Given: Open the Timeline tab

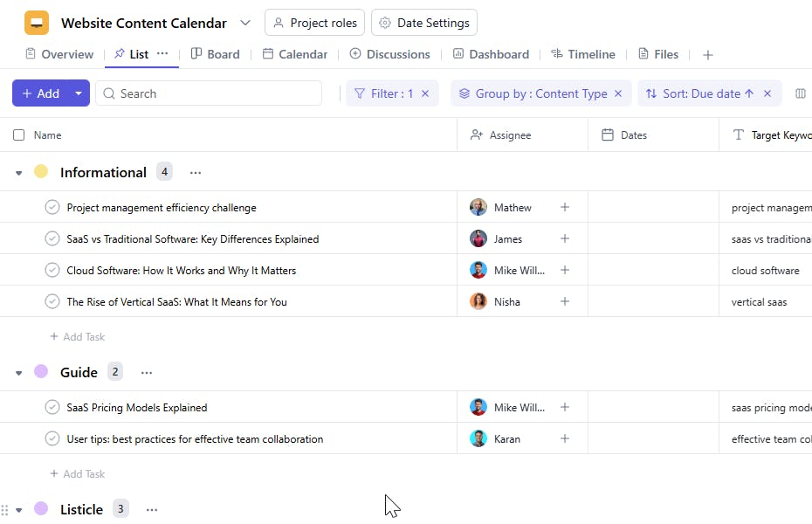Looking at the screenshot, I should 582,54.
